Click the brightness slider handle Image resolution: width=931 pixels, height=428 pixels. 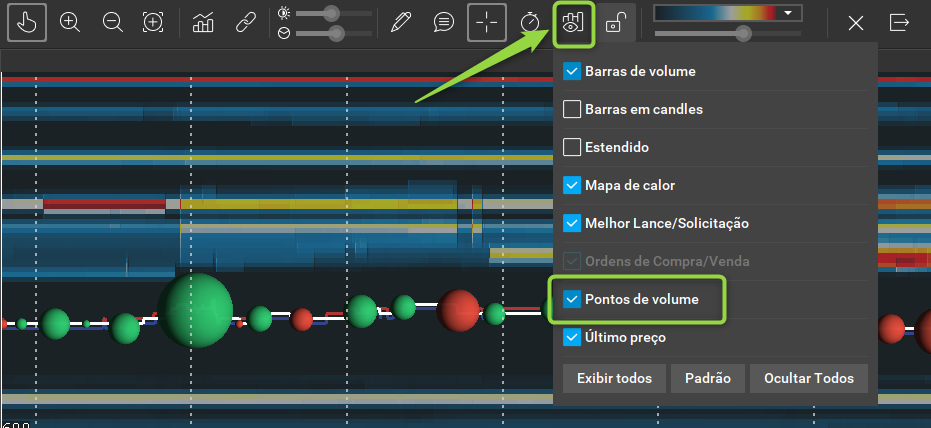click(331, 13)
